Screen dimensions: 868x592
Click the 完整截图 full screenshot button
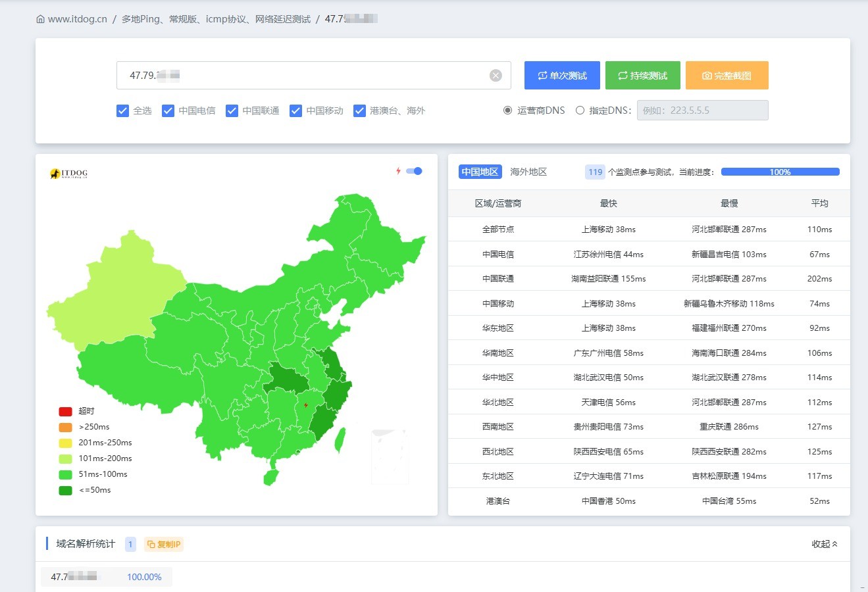point(727,76)
